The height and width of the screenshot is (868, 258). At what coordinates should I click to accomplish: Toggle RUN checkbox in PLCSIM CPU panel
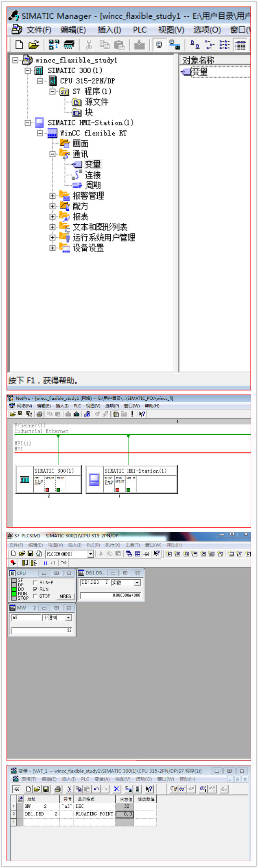click(x=35, y=589)
